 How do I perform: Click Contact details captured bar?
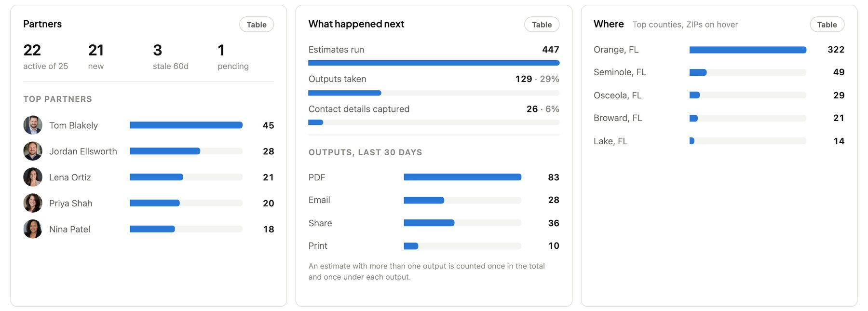click(434, 122)
